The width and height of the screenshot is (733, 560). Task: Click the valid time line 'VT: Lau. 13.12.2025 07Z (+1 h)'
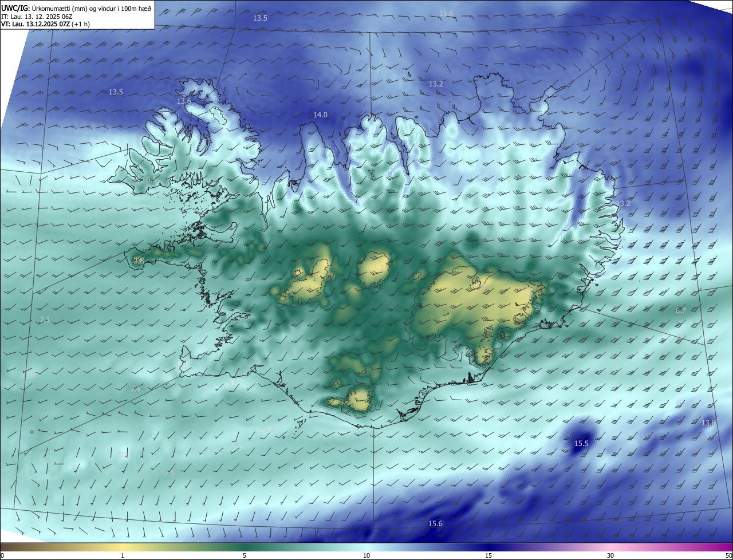[x=46, y=24]
